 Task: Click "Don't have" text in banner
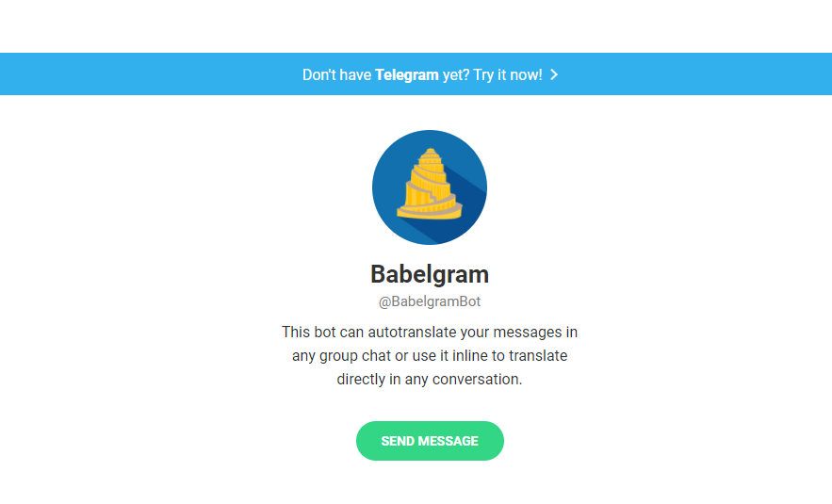click(337, 74)
